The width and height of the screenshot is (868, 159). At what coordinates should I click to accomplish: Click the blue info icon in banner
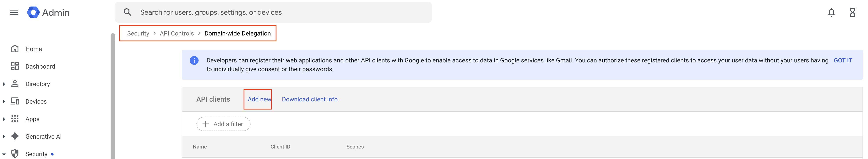[194, 60]
